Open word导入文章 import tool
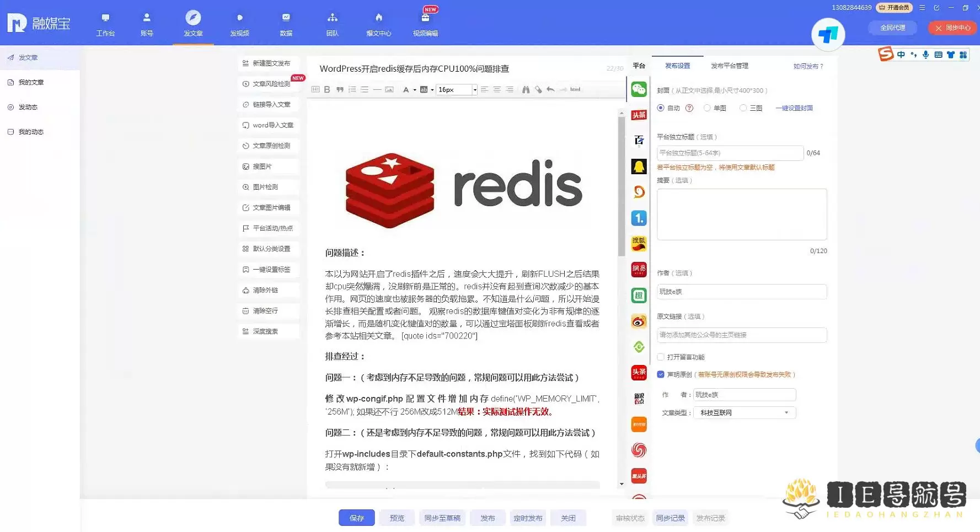This screenshot has width=980, height=532. click(x=269, y=125)
